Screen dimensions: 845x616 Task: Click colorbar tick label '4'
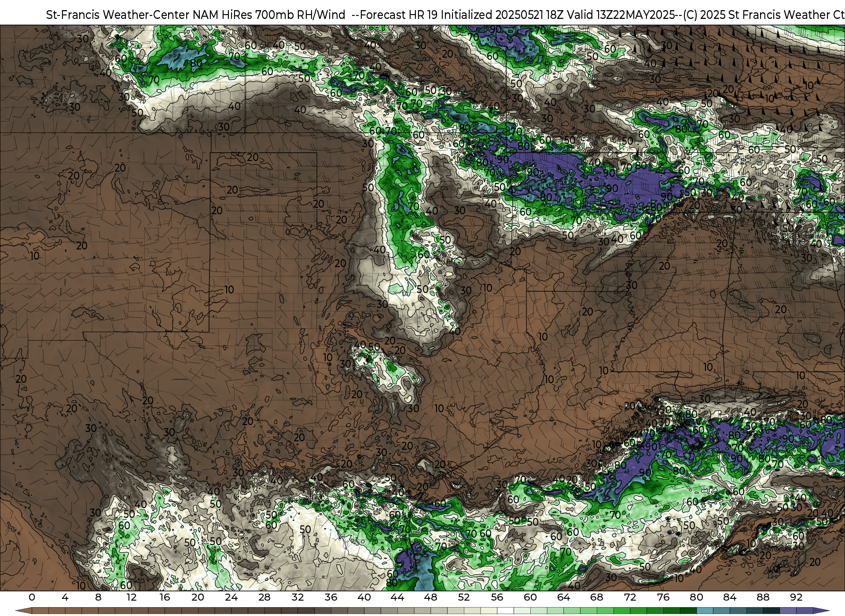pos(65,598)
